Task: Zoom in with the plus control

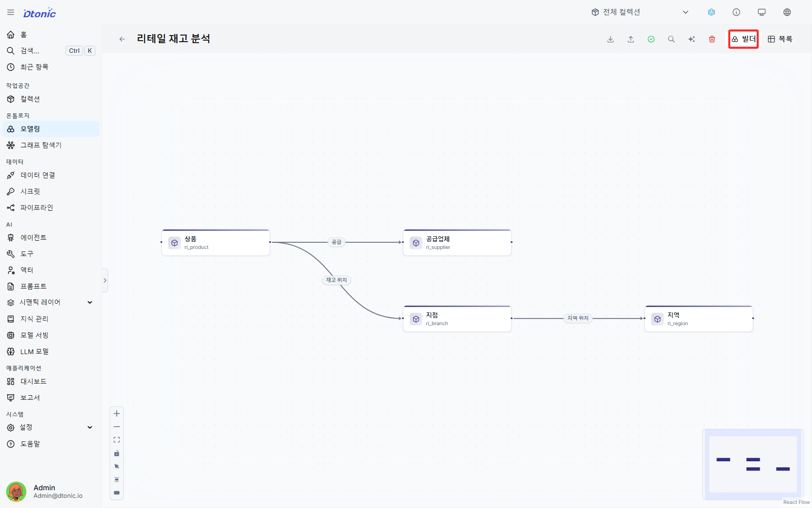Action: pos(117,414)
